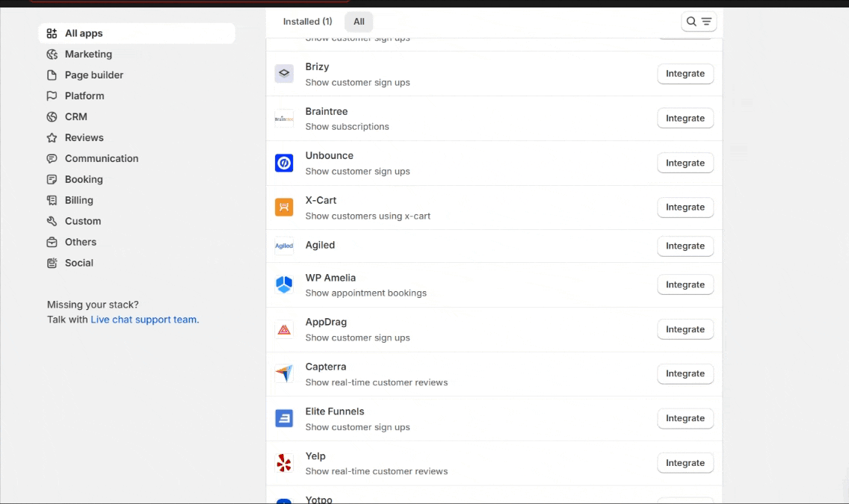The height and width of the screenshot is (504, 849).
Task: Click the Unbounce app logo icon
Action: click(284, 163)
